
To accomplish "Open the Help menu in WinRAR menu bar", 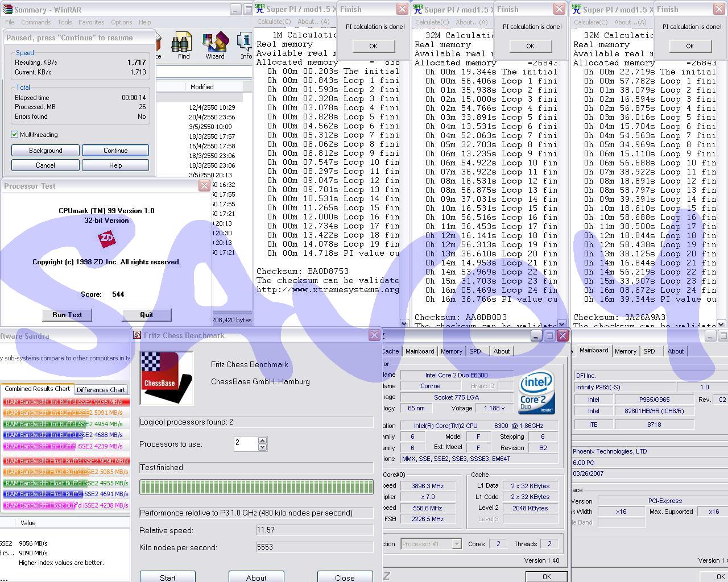I will point(145,22).
